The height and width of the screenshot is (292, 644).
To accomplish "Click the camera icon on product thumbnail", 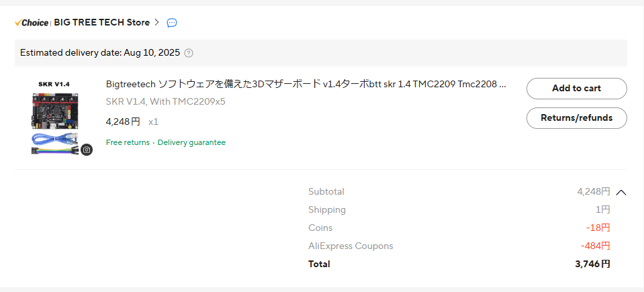I will pyautogui.click(x=87, y=150).
